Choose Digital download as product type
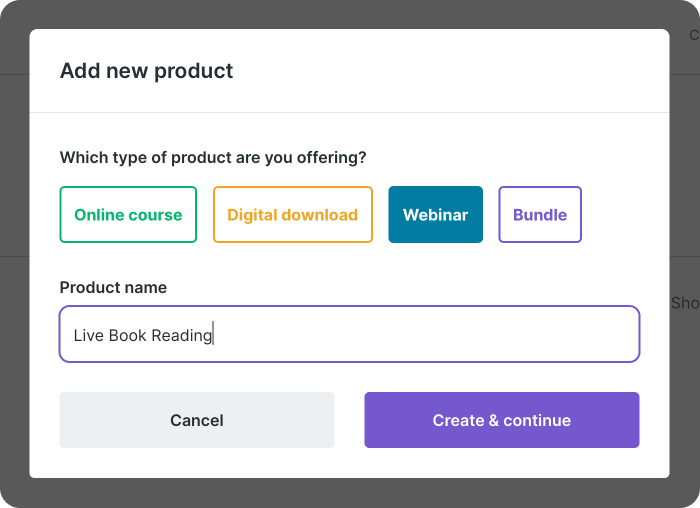The width and height of the screenshot is (700, 508). click(292, 215)
